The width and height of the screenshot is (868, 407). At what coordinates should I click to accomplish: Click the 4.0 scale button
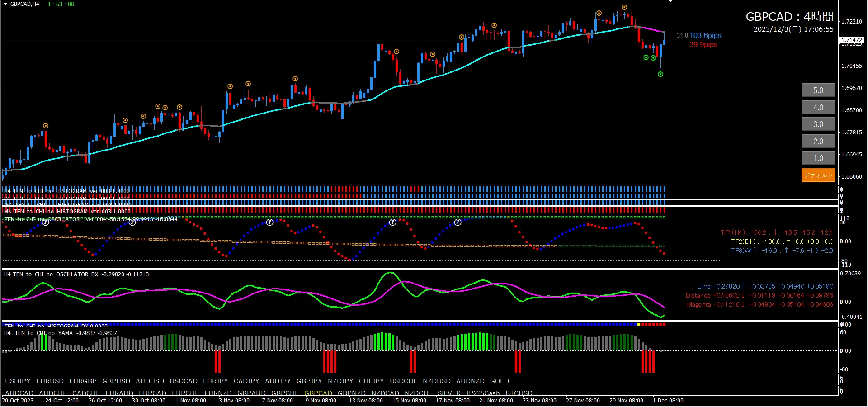[x=818, y=108]
